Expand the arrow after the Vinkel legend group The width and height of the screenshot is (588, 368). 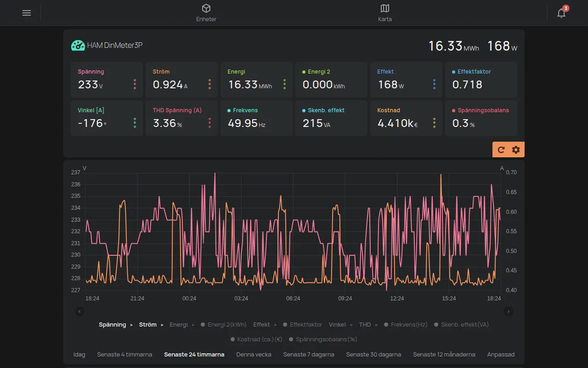coord(352,325)
